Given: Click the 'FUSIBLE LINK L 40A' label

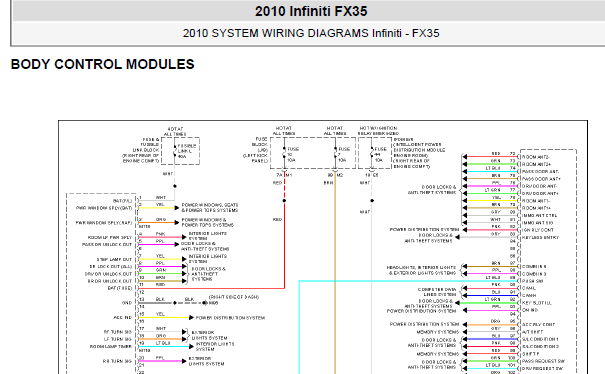Looking at the screenshot, I should point(187,151).
